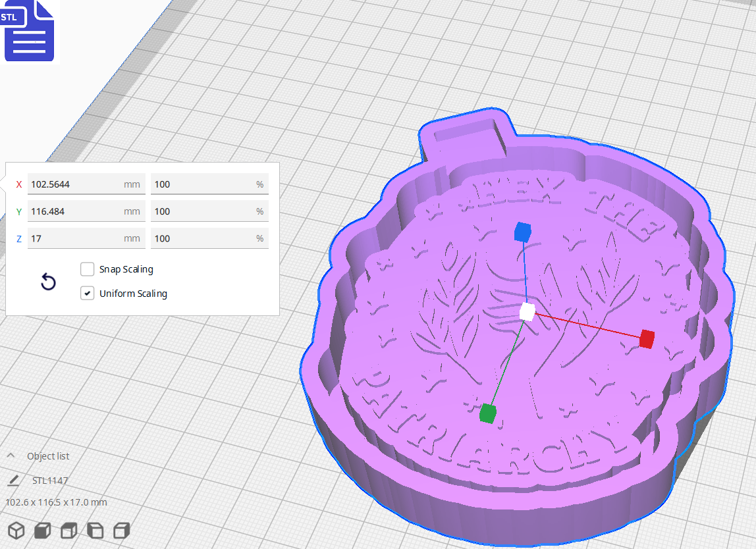
Task: Switch to the right side view icon
Action: (121, 530)
